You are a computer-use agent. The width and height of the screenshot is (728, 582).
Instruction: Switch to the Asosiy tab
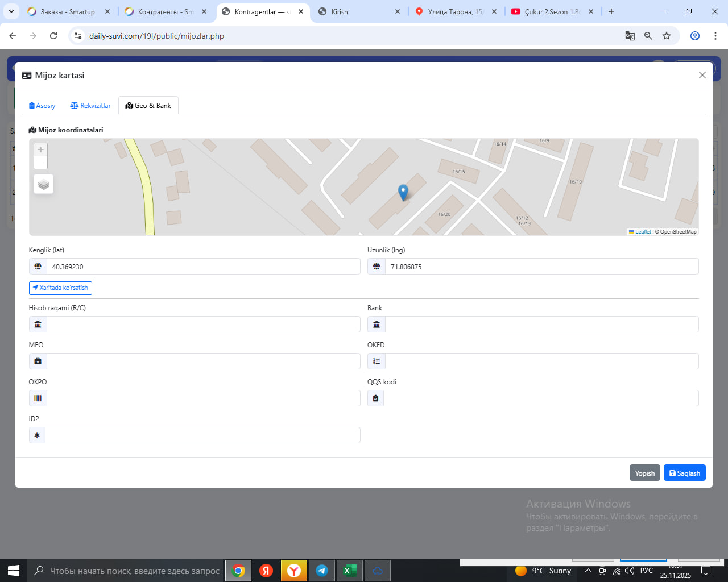pyautogui.click(x=42, y=106)
